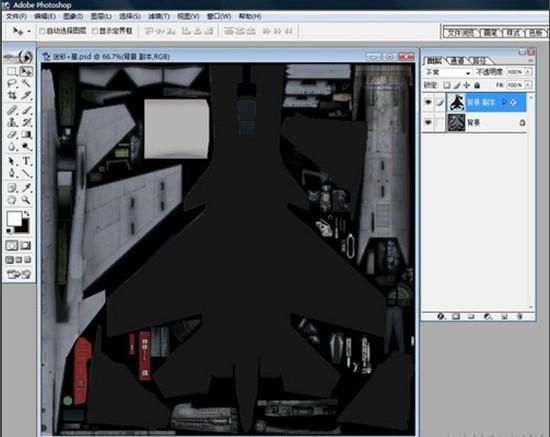Open the layer blend mode dropdown
Screen dimensions: 550x437
point(448,72)
